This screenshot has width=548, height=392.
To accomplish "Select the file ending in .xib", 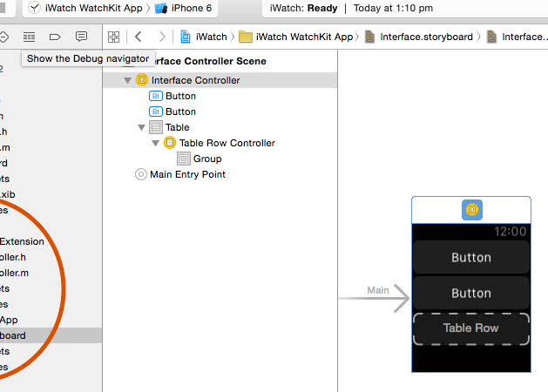I will (x=7, y=194).
